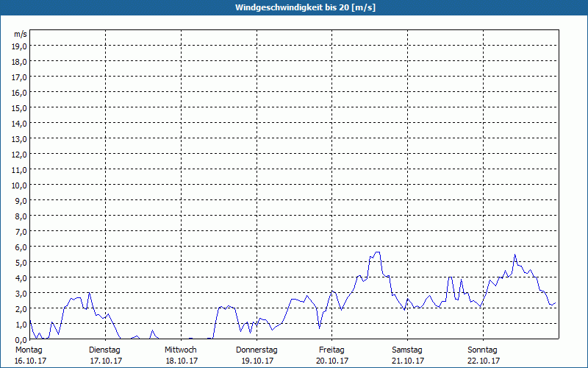
Task: Select the 'Donnerstag' day label
Action: click(x=257, y=350)
